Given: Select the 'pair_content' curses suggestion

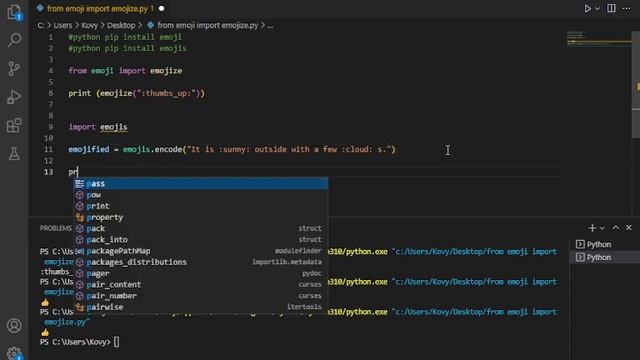Looking at the screenshot, I should 200,284.
